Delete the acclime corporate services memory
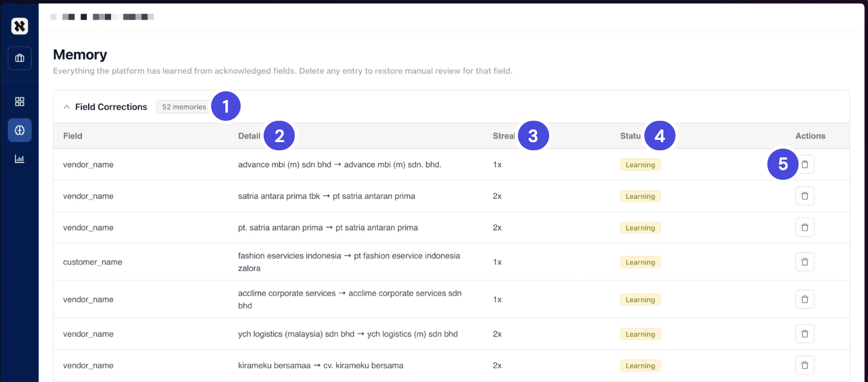Viewport: 868px width, 382px height. point(805,299)
